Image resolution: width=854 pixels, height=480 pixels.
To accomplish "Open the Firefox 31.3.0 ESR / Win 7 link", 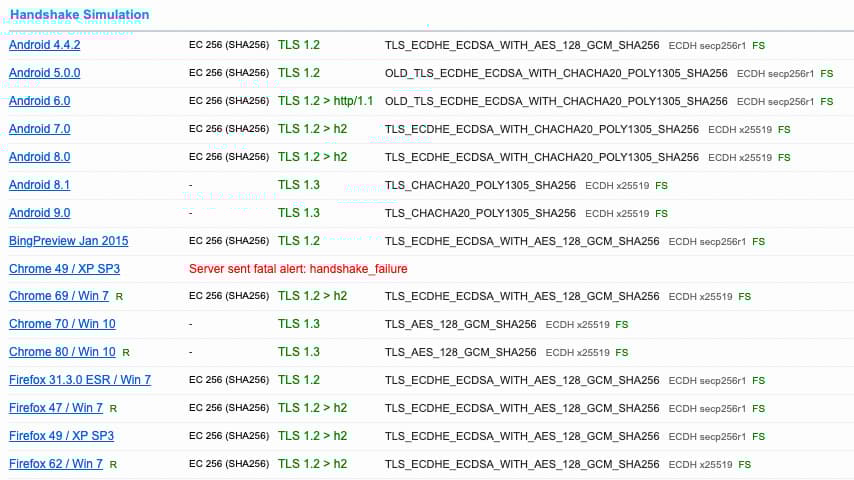I will tap(80, 380).
